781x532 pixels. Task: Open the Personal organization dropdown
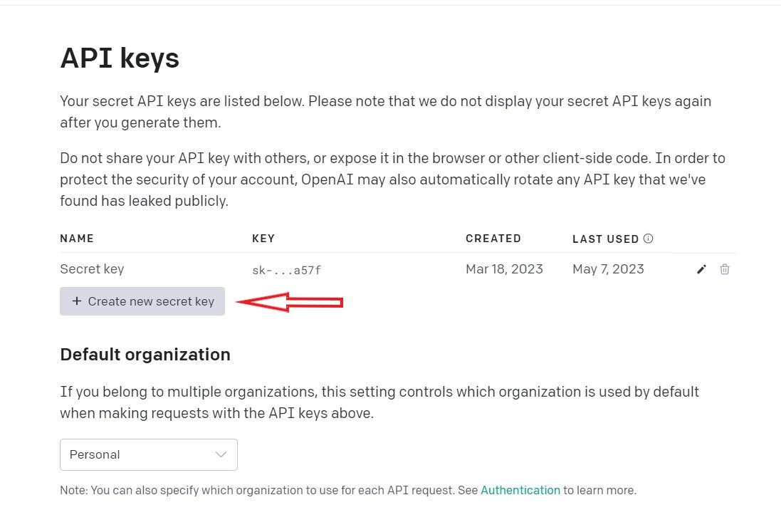148,454
